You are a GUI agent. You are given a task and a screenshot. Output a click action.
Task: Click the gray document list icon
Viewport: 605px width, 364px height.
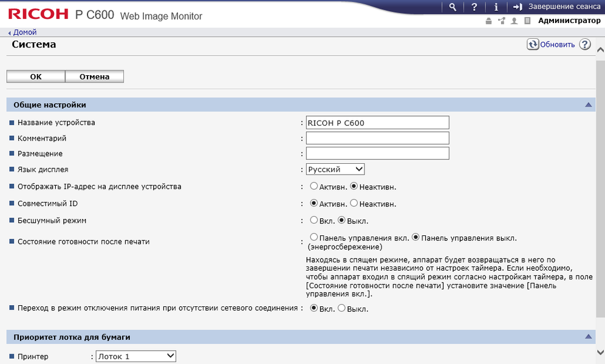[527, 21]
